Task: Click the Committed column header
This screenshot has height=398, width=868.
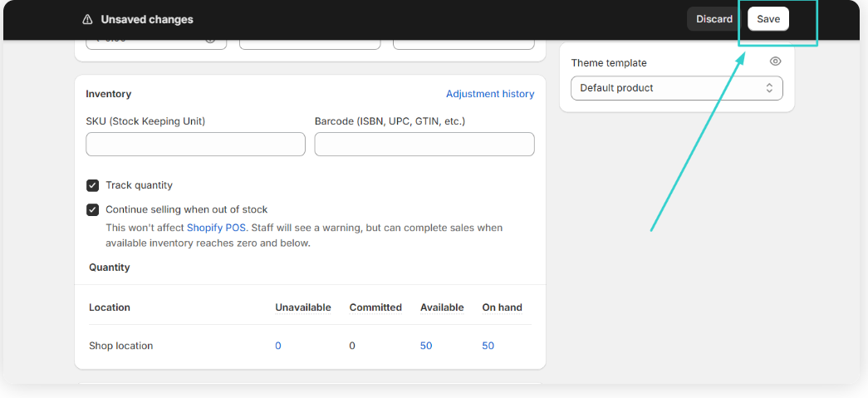Action: pos(375,307)
